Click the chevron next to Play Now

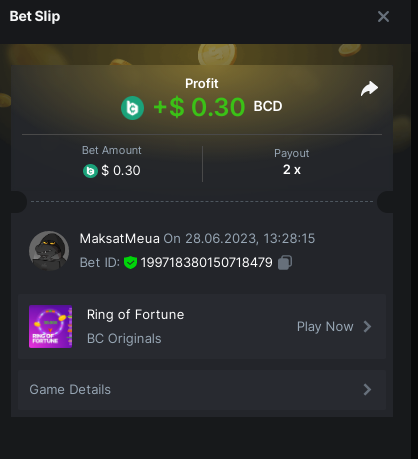tap(367, 327)
